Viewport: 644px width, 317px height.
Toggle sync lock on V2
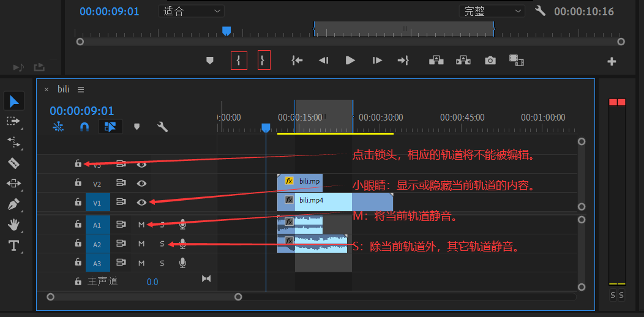click(121, 183)
